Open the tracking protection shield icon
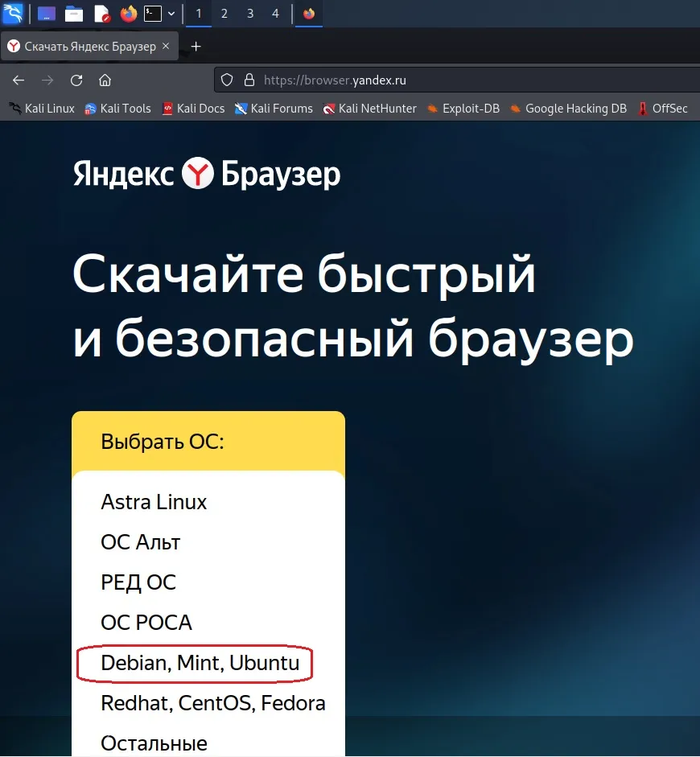The width and height of the screenshot is (700, 757). [227, 80]
